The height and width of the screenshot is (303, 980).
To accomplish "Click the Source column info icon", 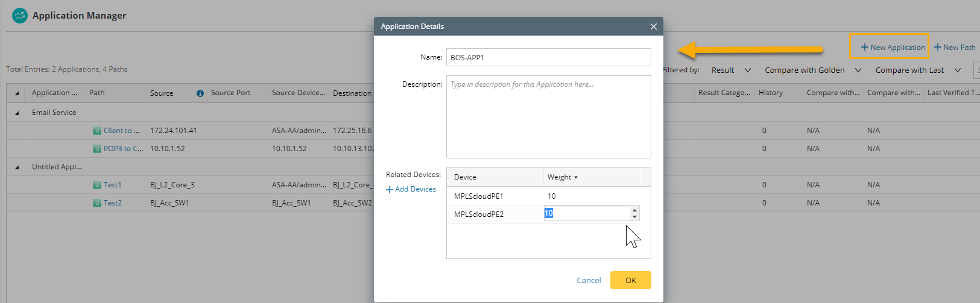I will click(200, 93).
